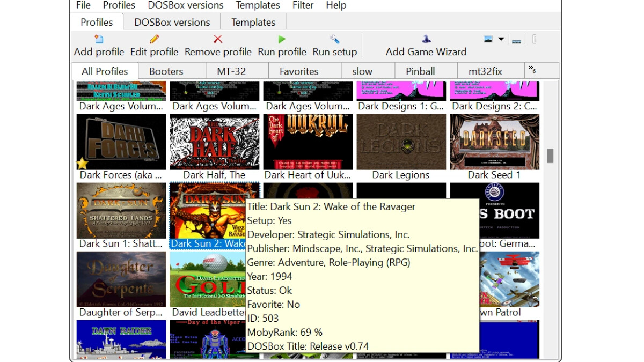Select the All Profiles filter tab
The width and height of the screenshot is (644, 362).
[x=105, y=71]
